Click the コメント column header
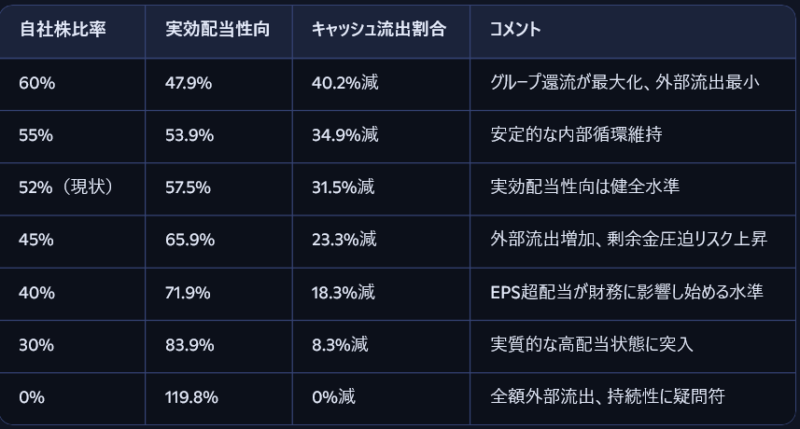 516,30
